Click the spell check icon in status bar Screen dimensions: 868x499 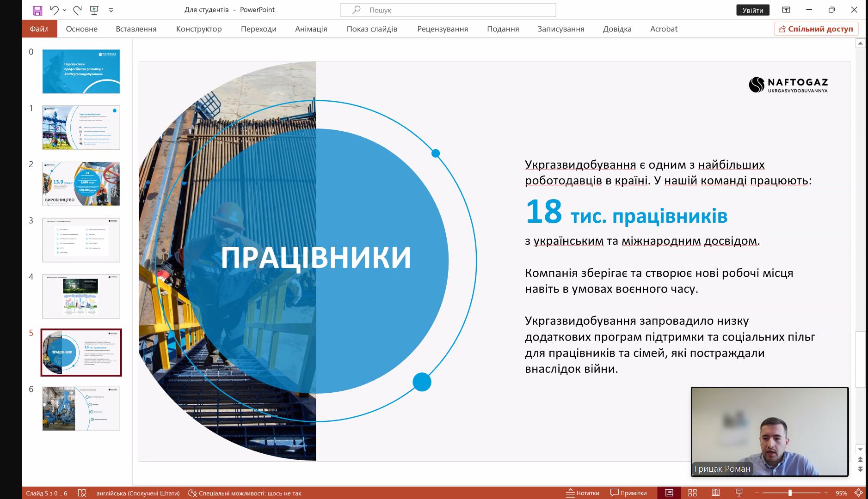click(82, 493)
